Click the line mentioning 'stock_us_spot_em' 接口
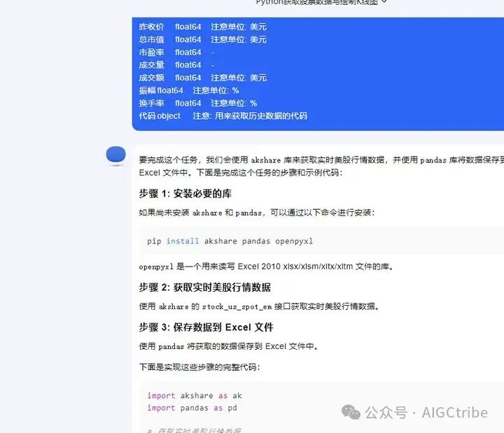Screen dimensions: 504x433 coord(259,306)
